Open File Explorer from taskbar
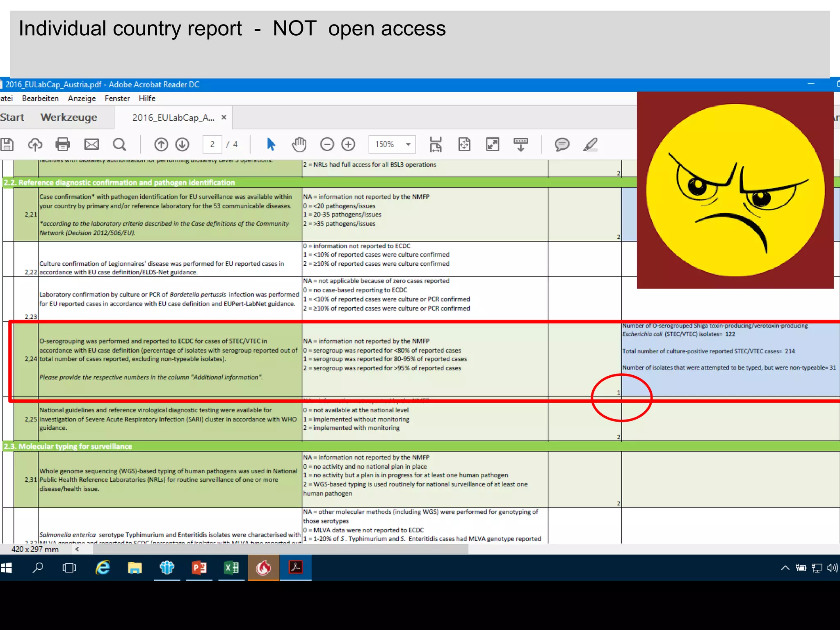The width and height of the screenshot is (840, 630). click(x=135, y=568)
